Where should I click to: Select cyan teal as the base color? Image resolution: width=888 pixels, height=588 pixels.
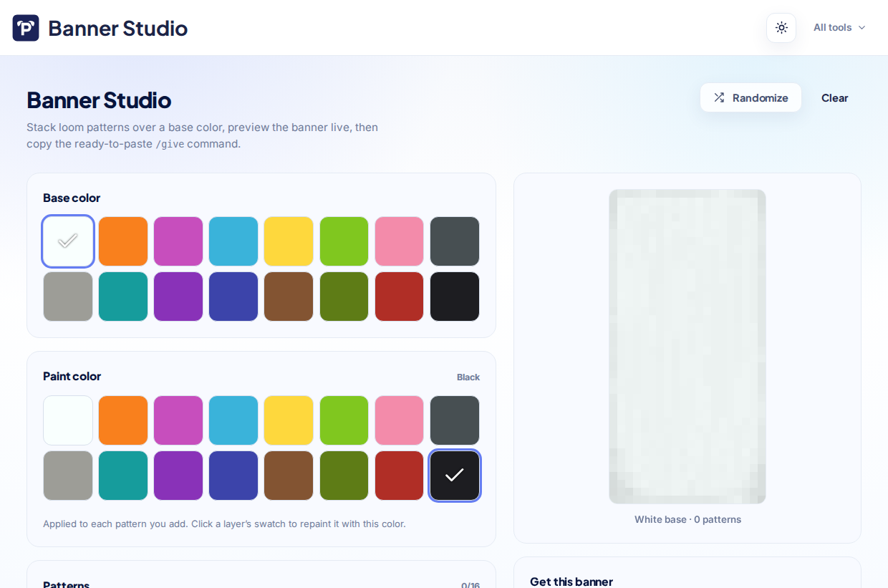123,297
